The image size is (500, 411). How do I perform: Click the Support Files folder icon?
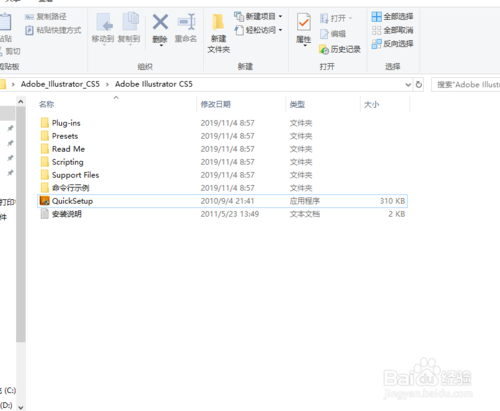coord(45,175)
